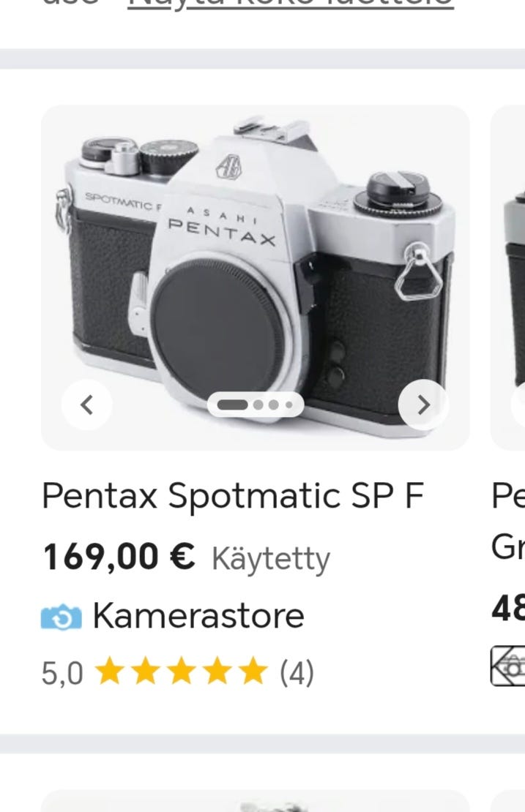Open the Kamerastore seller name
Image resolution: width=525 pixels, height=812 pixels.
[198, 615]
